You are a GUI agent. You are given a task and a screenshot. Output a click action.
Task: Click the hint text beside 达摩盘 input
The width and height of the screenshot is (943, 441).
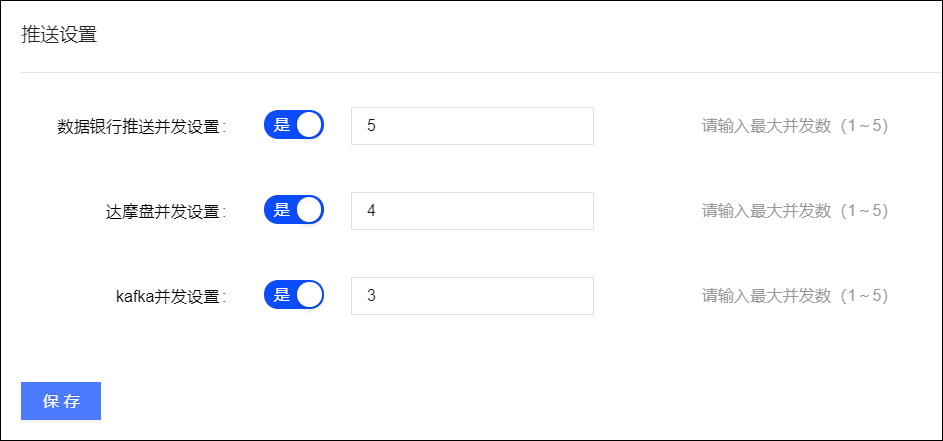(x=795, y=211)
